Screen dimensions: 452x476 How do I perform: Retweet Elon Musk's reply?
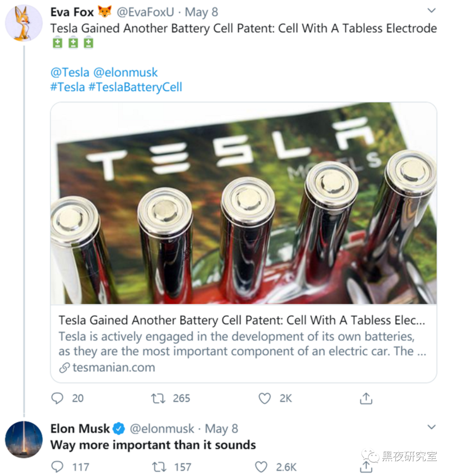point(159,467)
